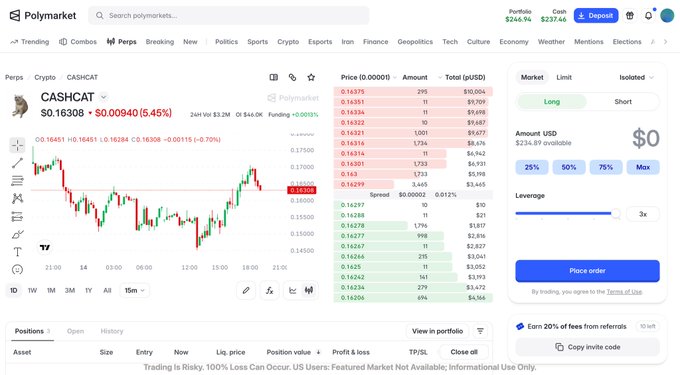680x375 pixels.
Task: Open the Total (pUSD) dropdown
Action: 462,77
